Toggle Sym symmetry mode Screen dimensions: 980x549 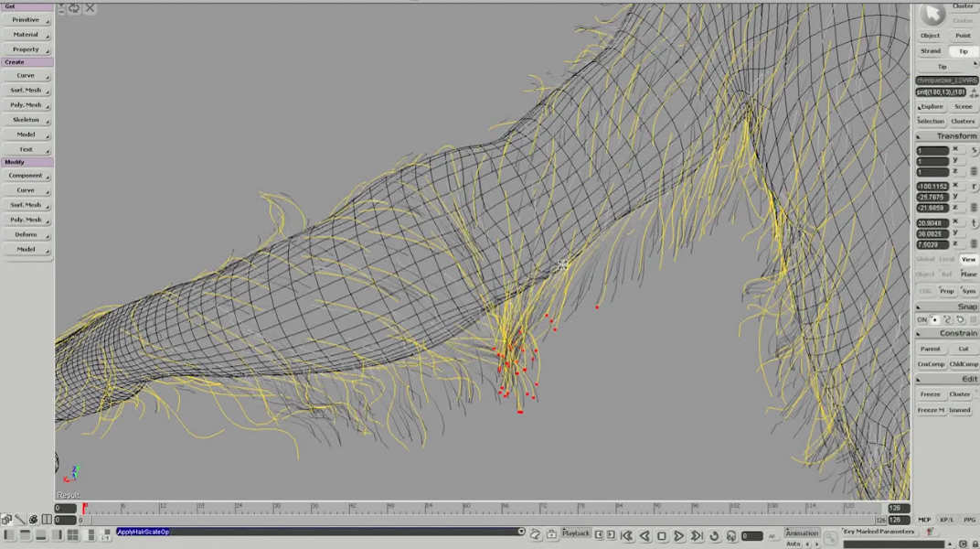tap(968, 291)
